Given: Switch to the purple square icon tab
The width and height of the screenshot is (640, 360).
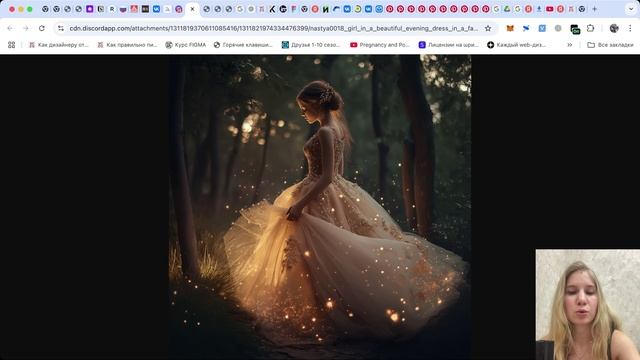Looking at the screenshot, I should point(89,9).
